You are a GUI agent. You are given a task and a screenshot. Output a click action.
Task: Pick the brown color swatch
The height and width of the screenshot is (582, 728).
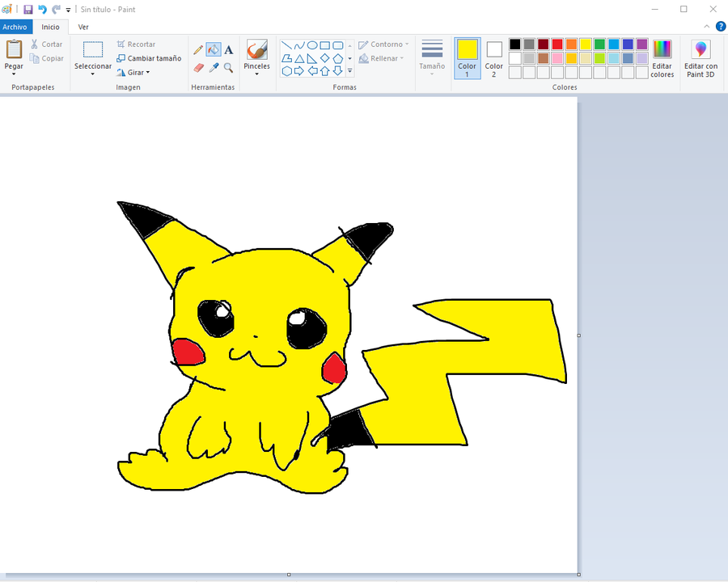[x=544, y=58]
